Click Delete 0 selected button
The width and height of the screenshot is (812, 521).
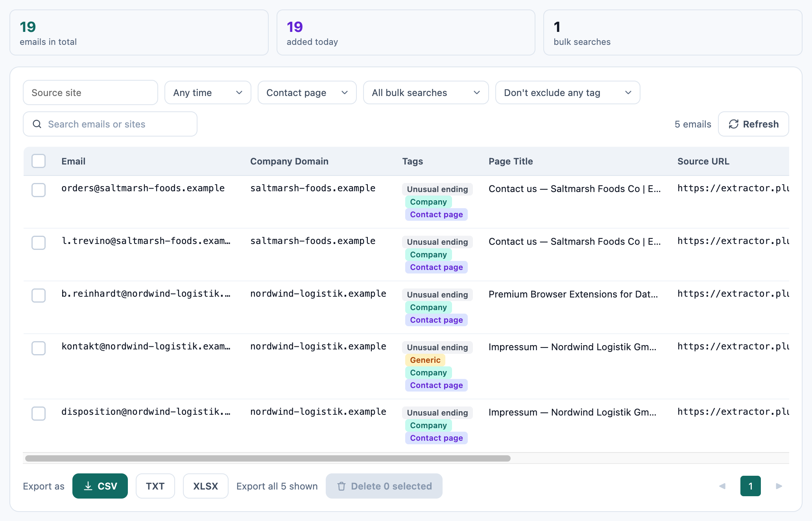pos(384,486)
